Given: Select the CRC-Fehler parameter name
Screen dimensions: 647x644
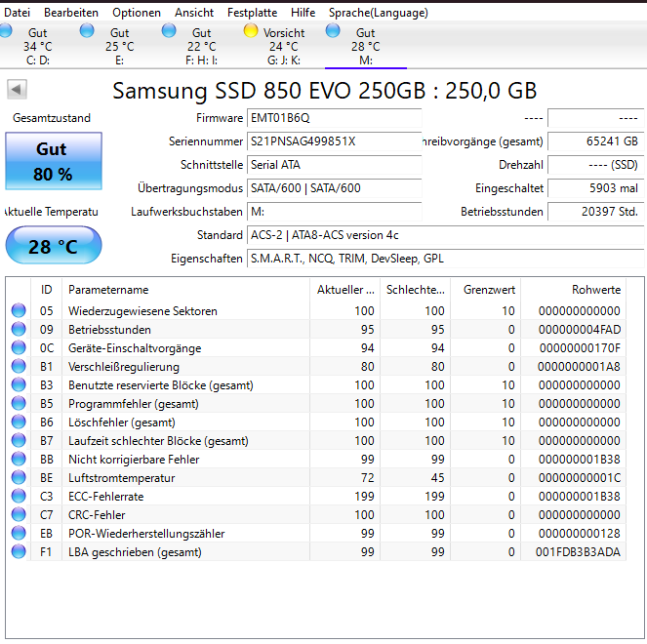Looking at the screenshot, I should [97, 515].
